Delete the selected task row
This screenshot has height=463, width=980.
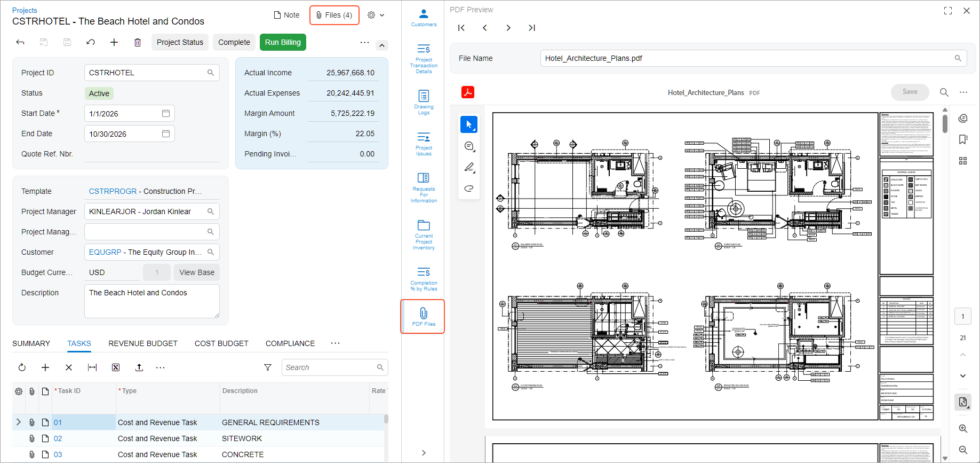coord(69,367)
